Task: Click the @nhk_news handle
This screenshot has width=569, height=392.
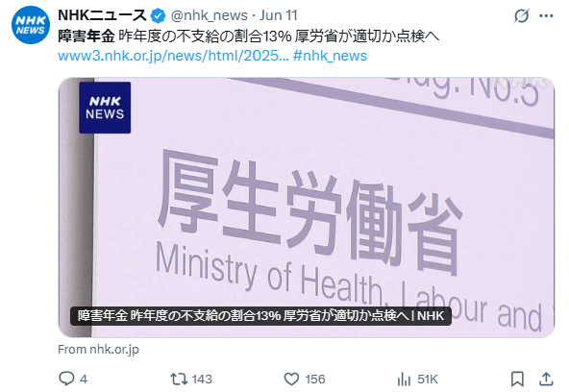Action: [209, 15]
